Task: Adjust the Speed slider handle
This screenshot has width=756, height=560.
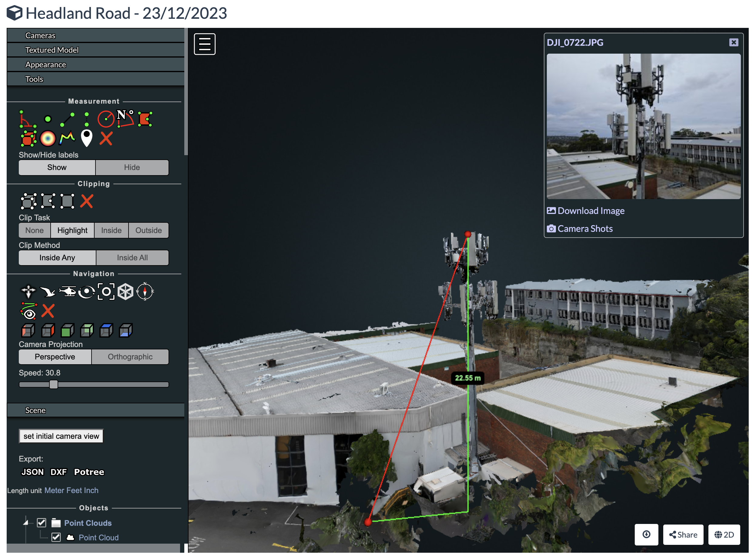Action: [54, 385]
